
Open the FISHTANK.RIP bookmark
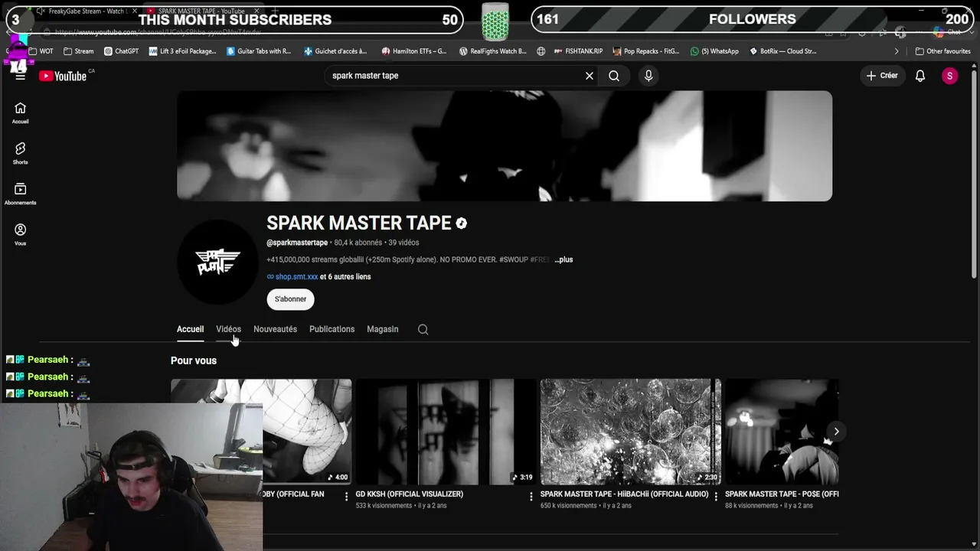[577, 51]
